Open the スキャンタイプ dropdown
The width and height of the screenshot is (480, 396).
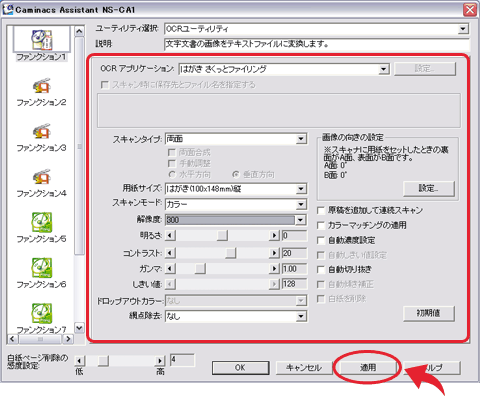click(301, 139)
